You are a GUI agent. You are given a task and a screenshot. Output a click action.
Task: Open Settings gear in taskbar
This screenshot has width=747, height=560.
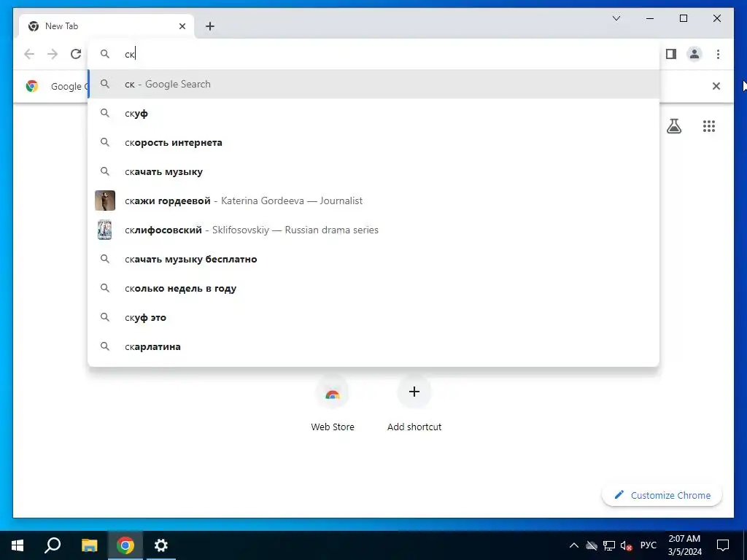tap(161, 545)
